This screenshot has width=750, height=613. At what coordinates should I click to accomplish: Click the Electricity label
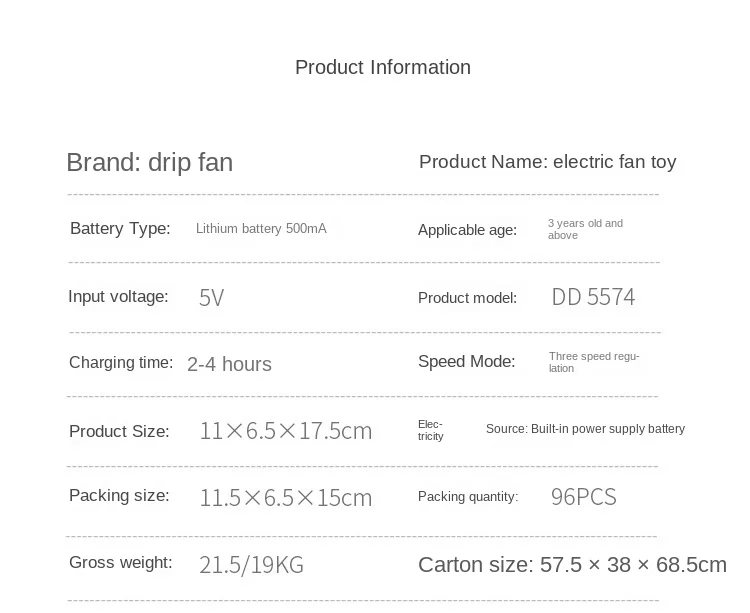coord(430,430)
